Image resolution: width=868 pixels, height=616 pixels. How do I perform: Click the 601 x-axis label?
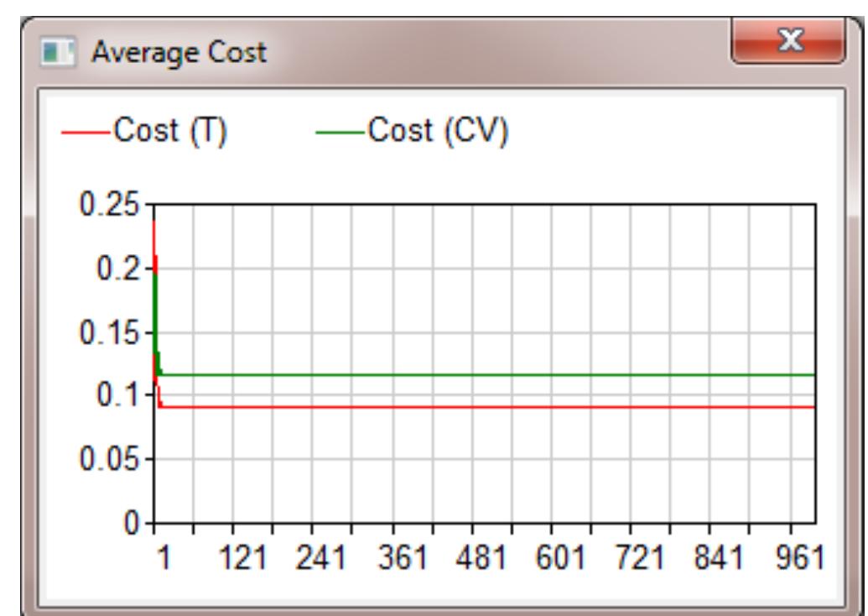(x=559, y=557)
